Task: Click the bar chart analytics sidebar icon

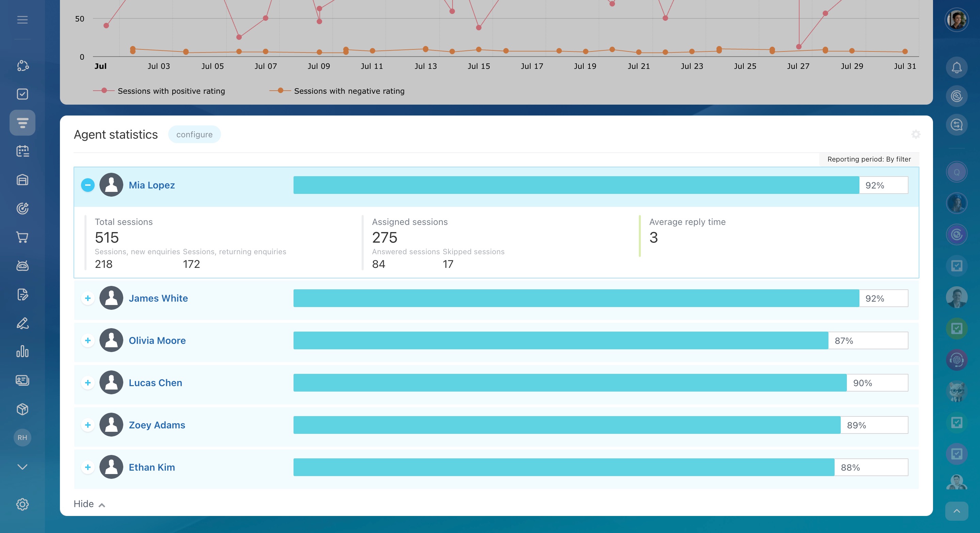Action: [x=22, y=351]
